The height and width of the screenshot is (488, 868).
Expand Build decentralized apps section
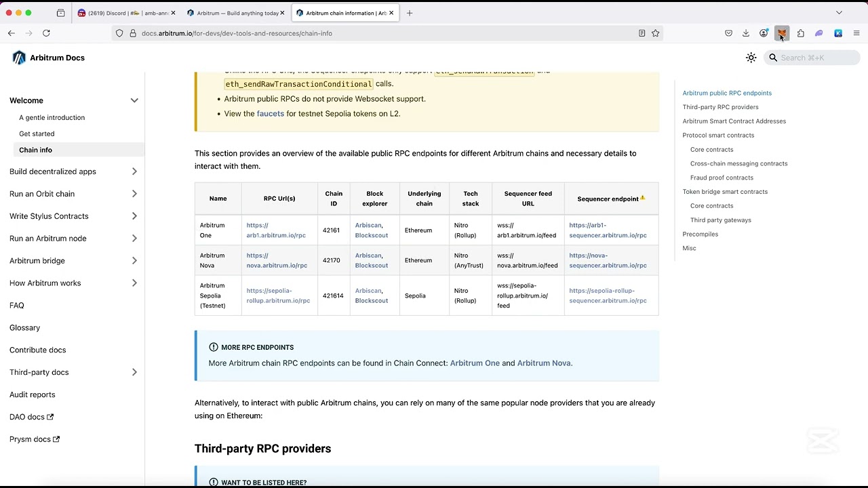134,171
